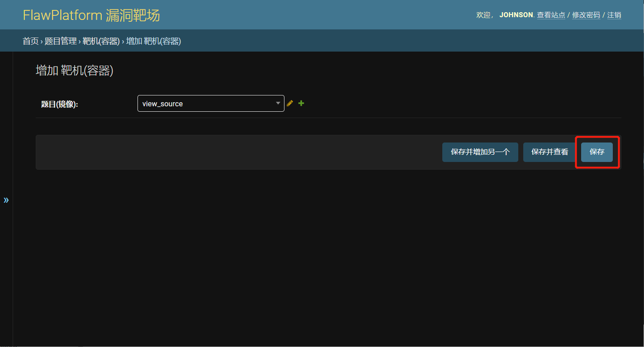Open the 靶机(容器) breadcrumb link

[x=101, y=41]
